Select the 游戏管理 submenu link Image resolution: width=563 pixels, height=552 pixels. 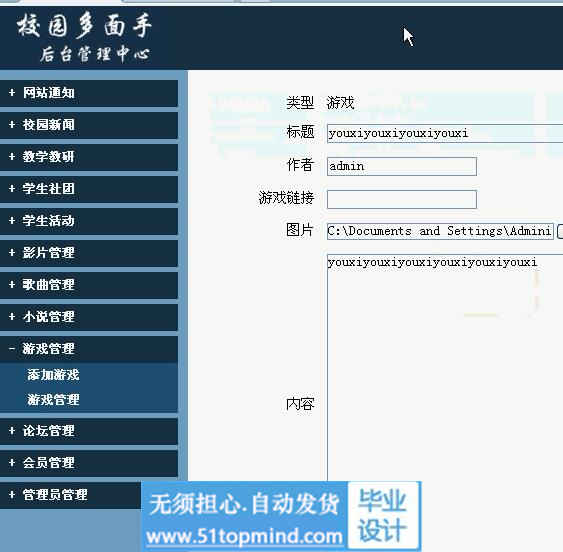[x=53, y=400]
